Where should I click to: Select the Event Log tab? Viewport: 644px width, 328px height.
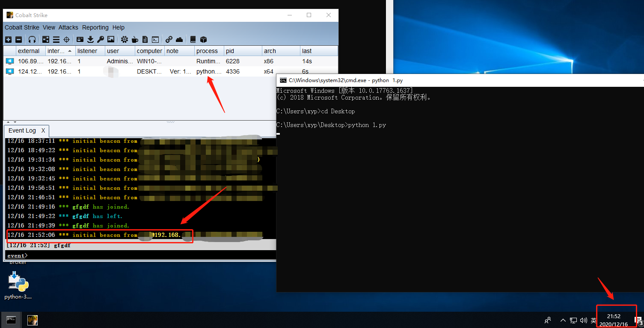pos(22,130)
